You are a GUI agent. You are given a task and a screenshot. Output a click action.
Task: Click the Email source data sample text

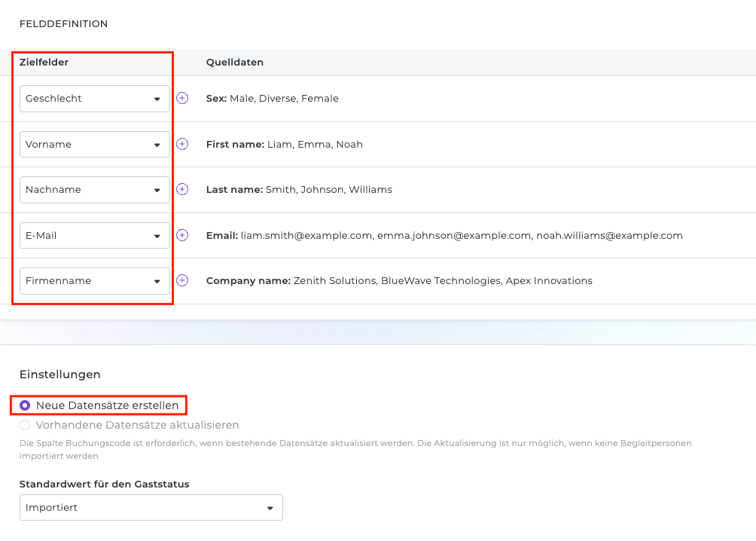pyautogui.click(x=444, y=236)
